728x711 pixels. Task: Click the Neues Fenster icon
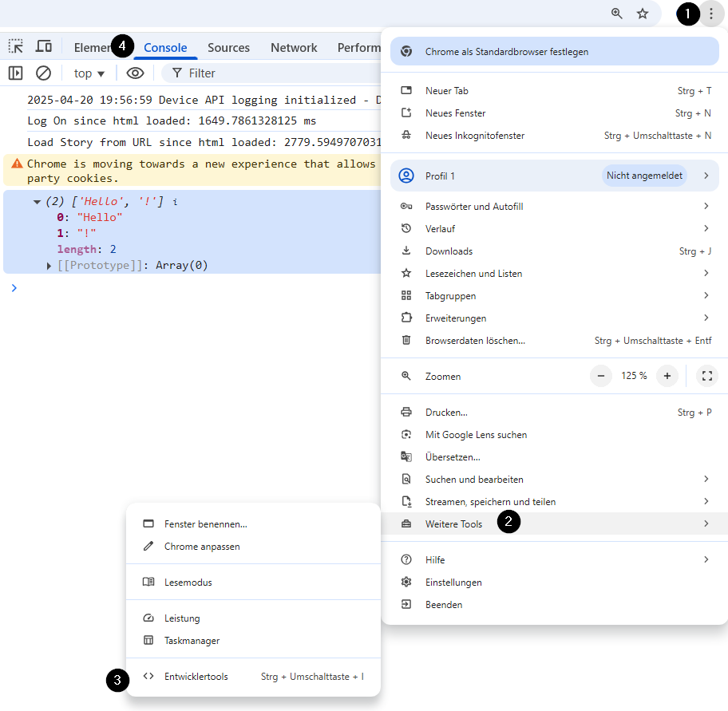coord(406,113)
